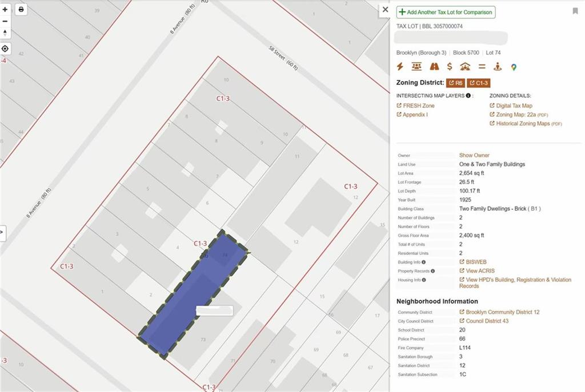Click Brooklyn (Borough 3) text
The width and height of the screenshot is (585, 392).
(421, 53)
